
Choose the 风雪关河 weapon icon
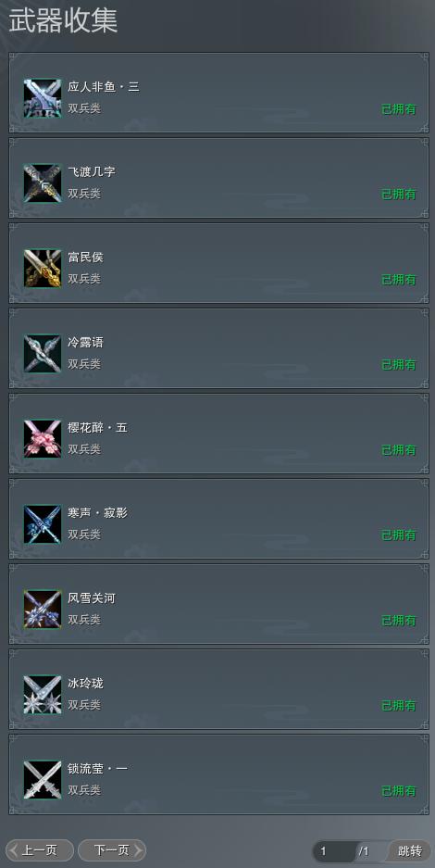(x=43, y=610)
